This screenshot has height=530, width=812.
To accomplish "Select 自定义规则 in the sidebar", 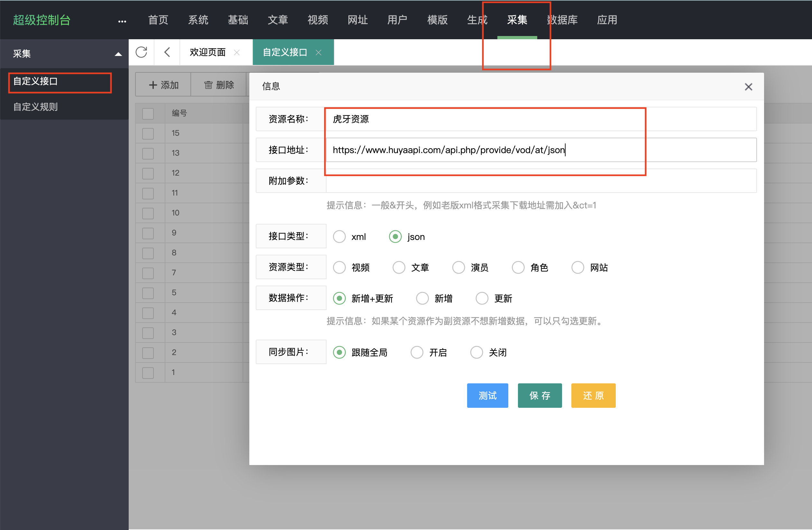I will 35,107.
